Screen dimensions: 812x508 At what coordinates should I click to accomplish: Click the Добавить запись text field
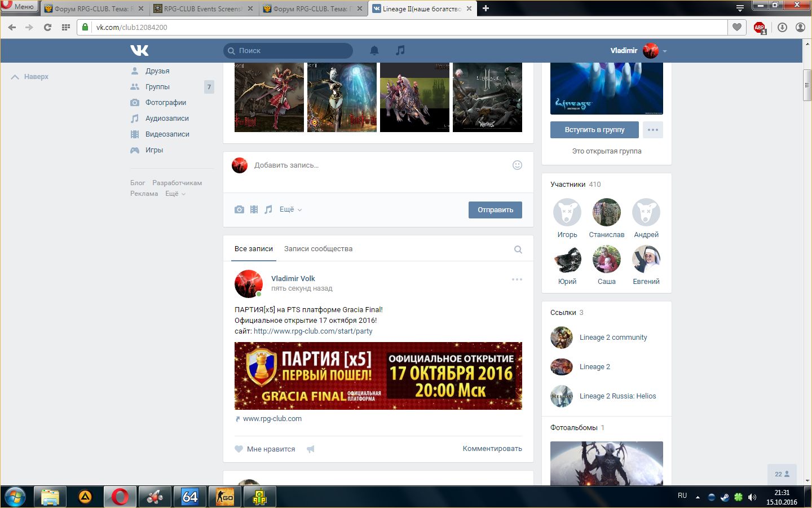click(378, 165)
